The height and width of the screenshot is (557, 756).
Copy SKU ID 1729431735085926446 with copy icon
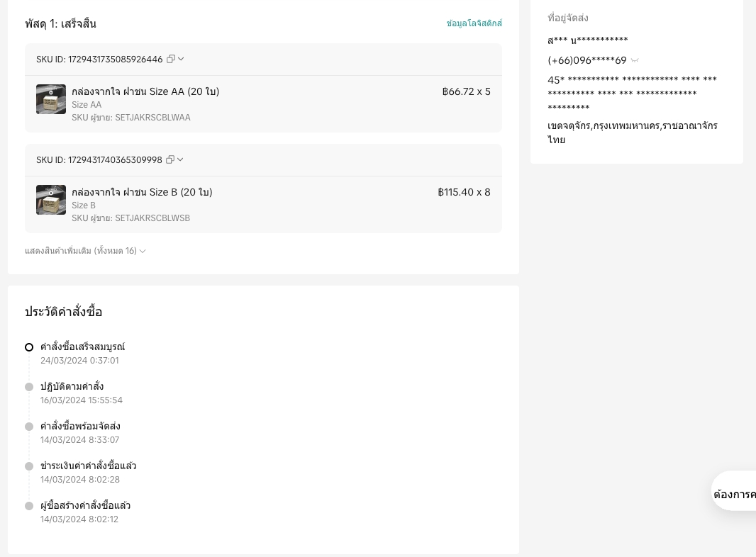tap(171, 60)
